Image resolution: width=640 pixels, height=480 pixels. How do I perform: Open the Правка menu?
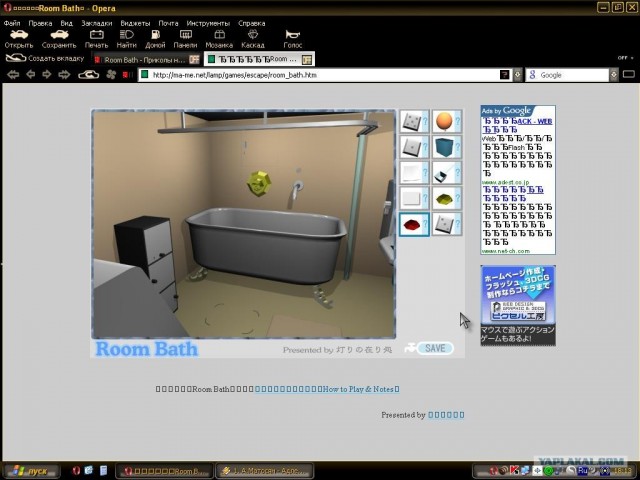(40, 23)
